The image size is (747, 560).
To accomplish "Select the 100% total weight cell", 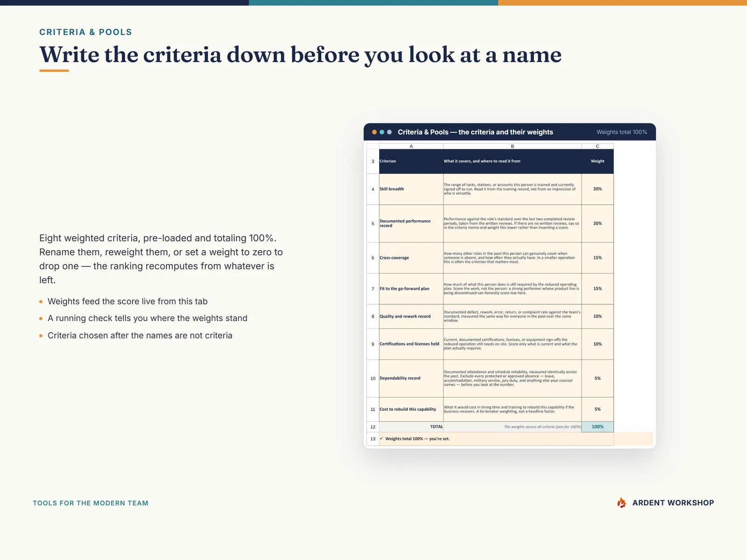I will 598,427.
